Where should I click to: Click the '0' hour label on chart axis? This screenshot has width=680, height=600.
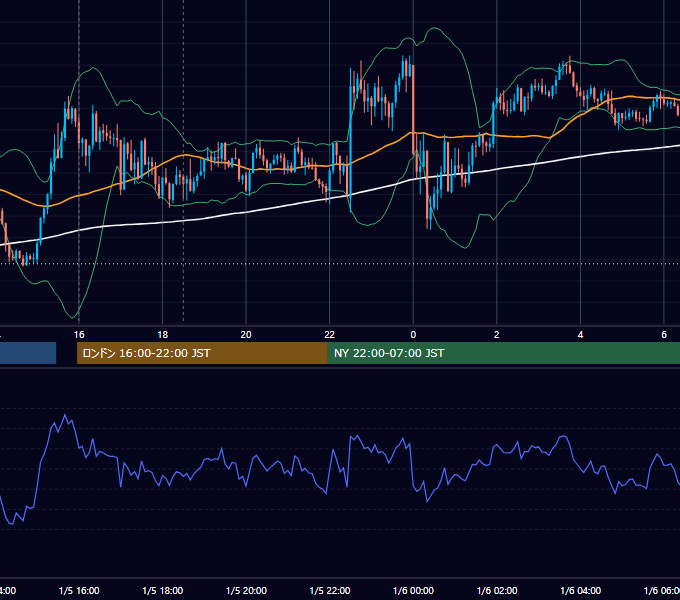click(x=413, y=334)
